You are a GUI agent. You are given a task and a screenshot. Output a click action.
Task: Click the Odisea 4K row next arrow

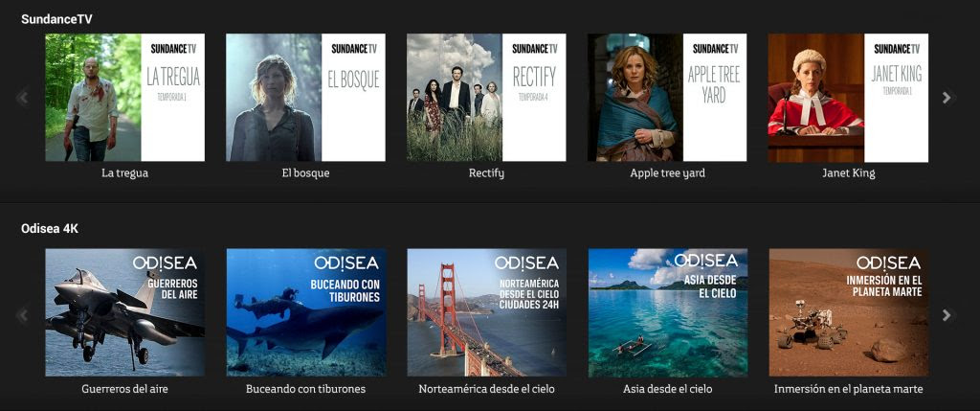(x=947, y=314)
